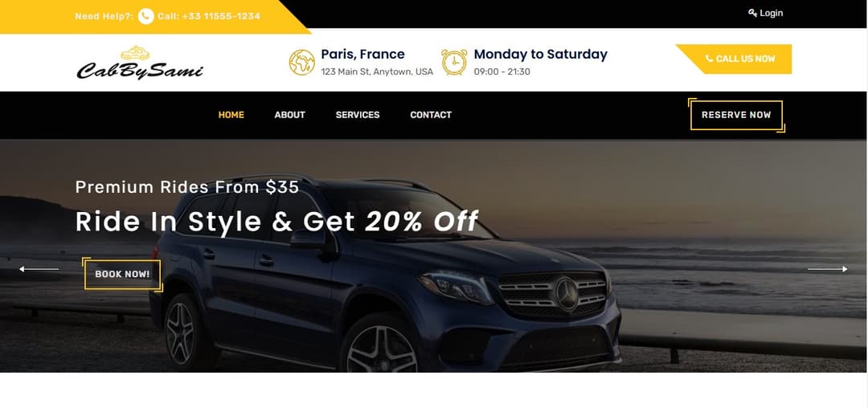Click the globe icon beside Paris, France
The height and width of the screenshot is (408, 868).
[x=301, y=63]
